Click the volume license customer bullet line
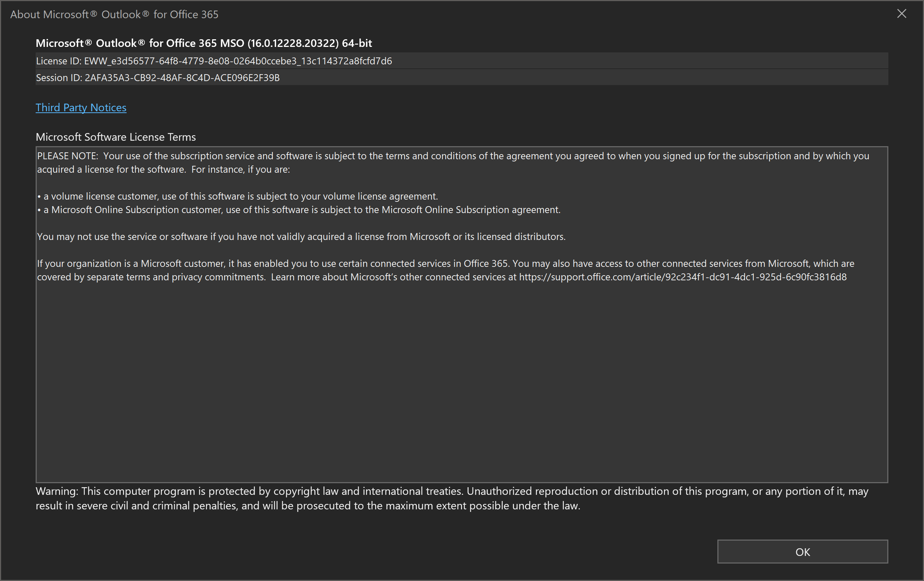 [x=240, y=196]
